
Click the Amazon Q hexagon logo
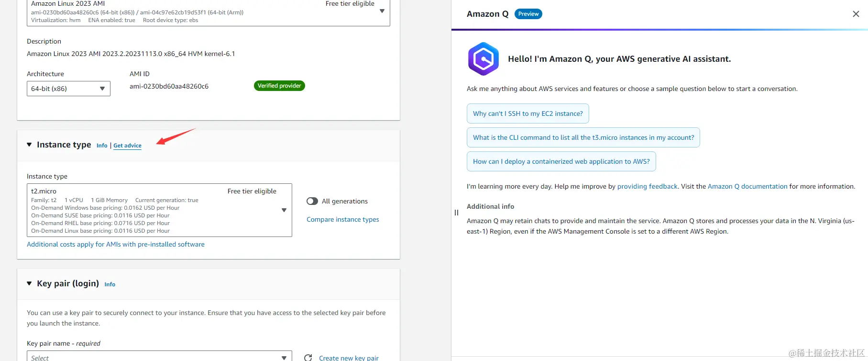click(483, 59)
